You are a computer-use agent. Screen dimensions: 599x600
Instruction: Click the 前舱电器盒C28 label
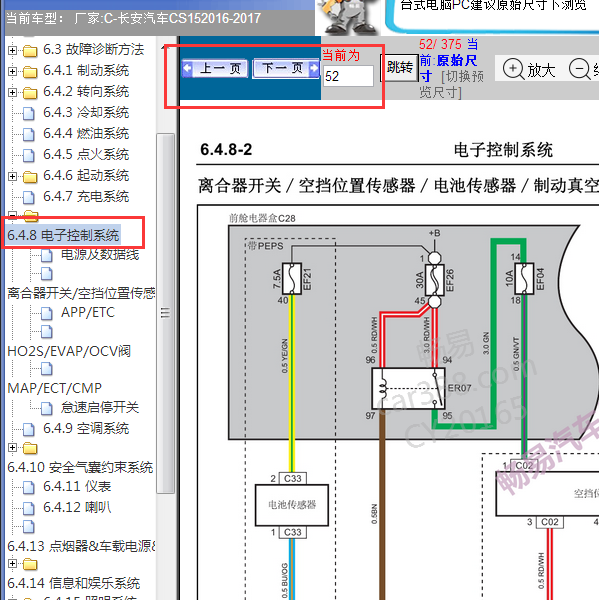[x=262, y=218]
